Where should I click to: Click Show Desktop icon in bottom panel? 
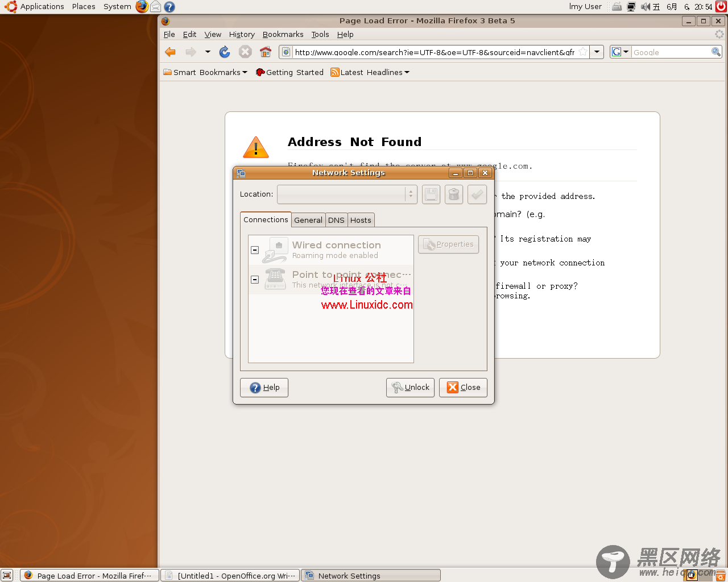click(x=7, y=575)
